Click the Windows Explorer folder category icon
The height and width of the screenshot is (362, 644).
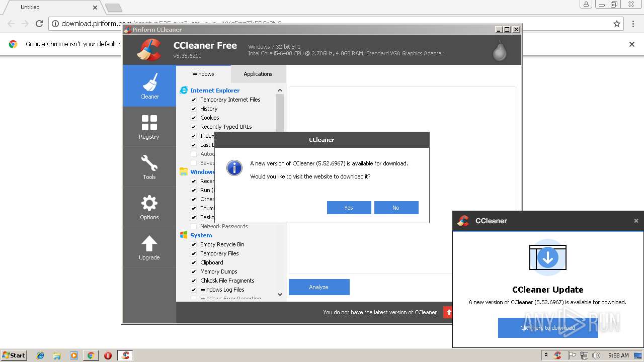point(184,172)
